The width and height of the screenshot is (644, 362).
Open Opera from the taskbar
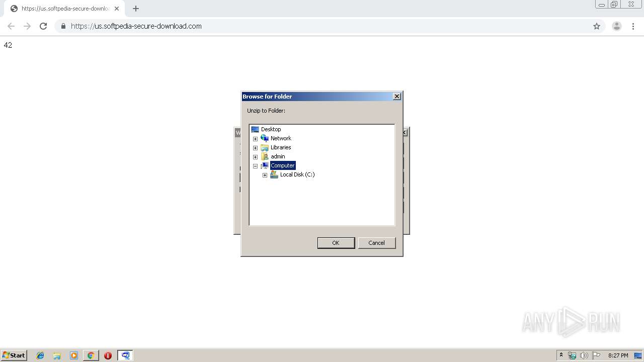108,355
